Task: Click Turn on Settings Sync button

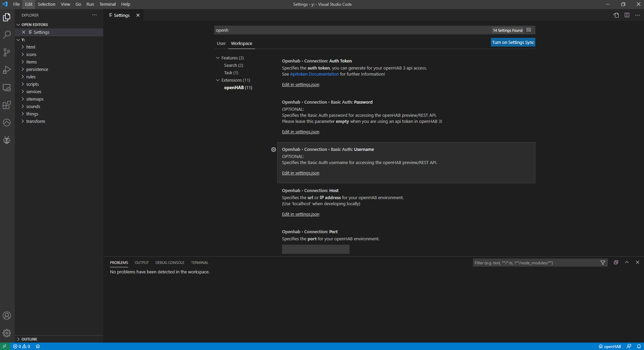Action: point(513,42)
